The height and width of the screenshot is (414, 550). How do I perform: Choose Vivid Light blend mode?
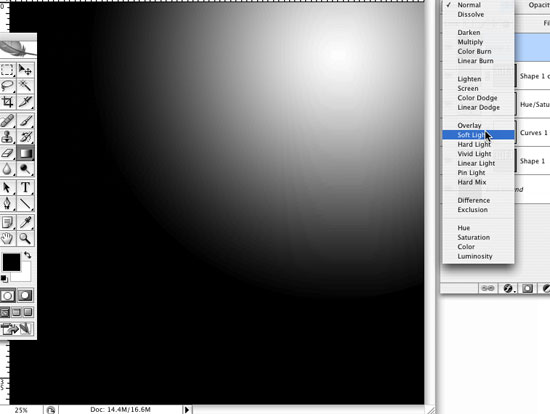coord(478,154)
